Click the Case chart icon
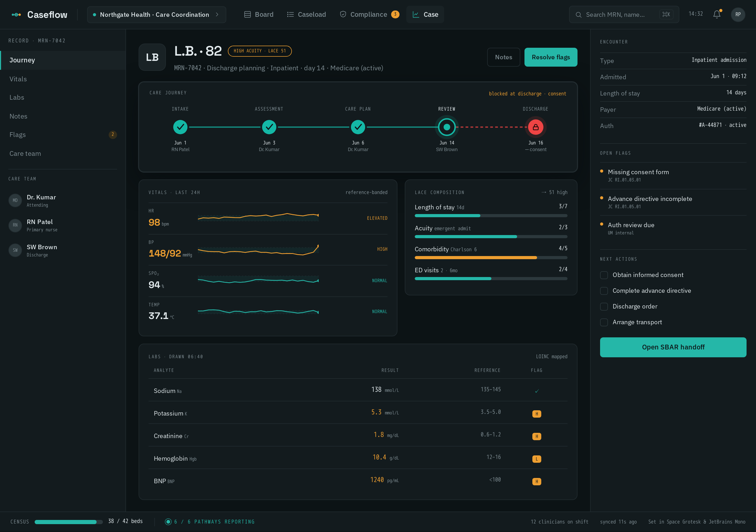The image size is (756, 532). [x=416, y=14]
